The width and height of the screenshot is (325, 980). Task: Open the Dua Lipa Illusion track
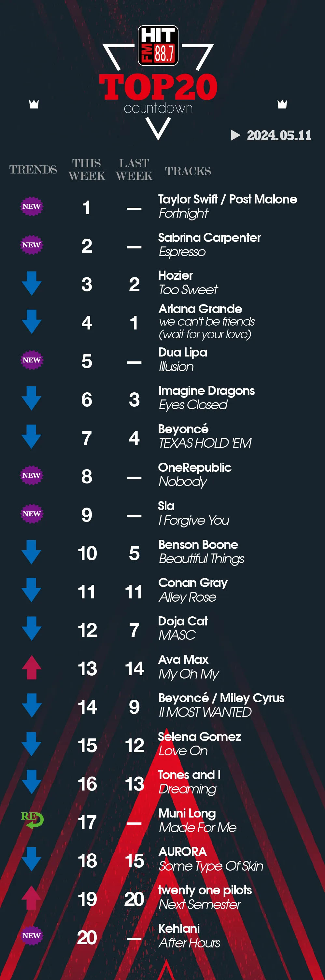[x=183, y=359]
